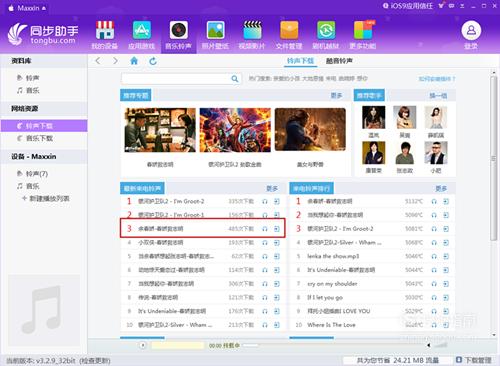
Task: Open 我的设备 store icon in top toolbar
Action: coord(105,31)
